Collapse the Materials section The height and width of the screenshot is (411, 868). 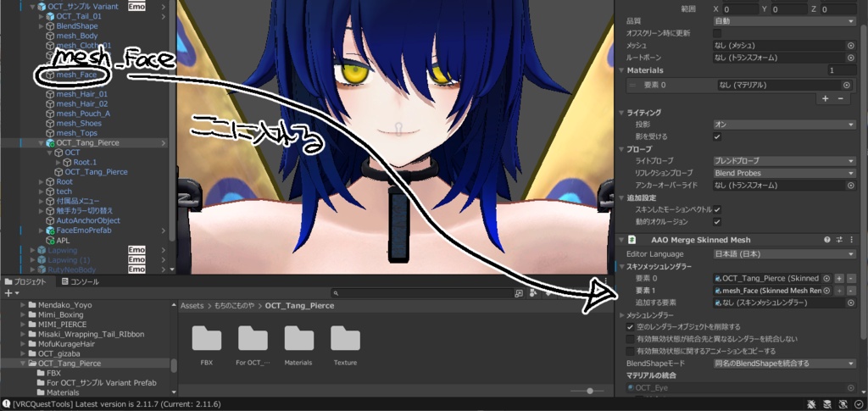click(621, 70)
